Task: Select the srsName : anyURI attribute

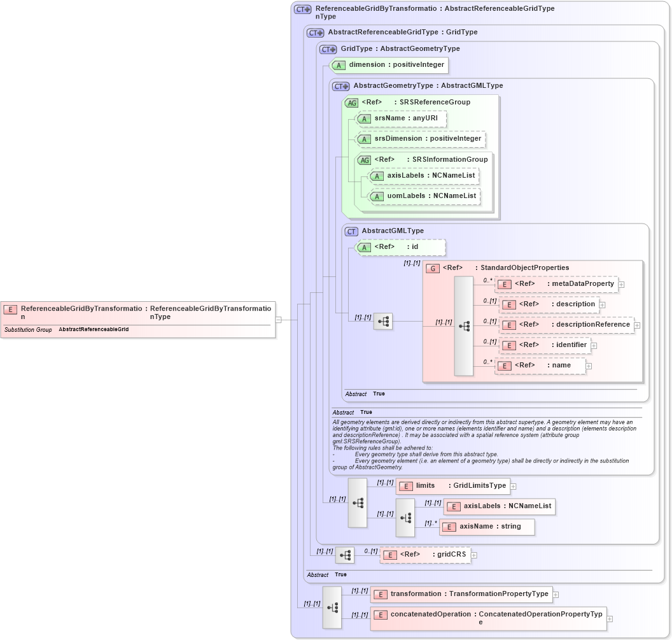Action: pyautogui.click(x=401, y=118)
